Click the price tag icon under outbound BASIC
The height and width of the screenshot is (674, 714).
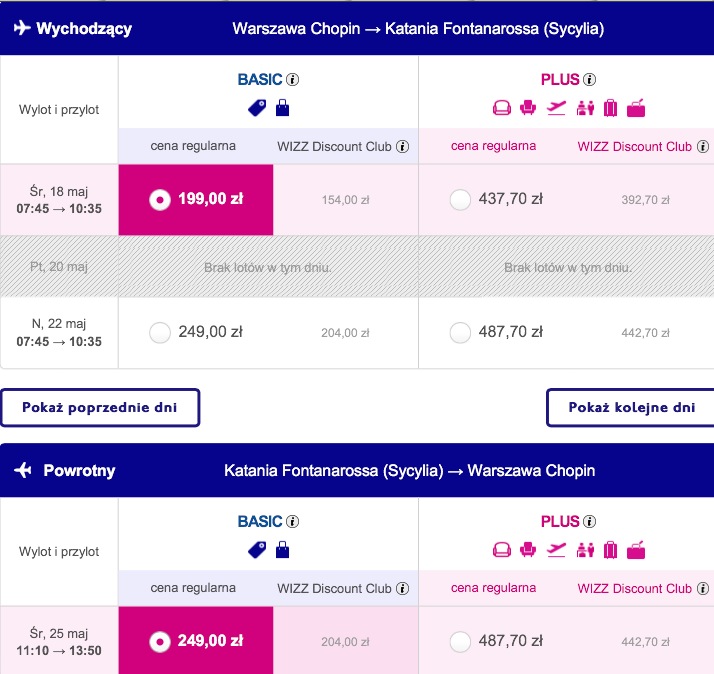pos(257,108)
